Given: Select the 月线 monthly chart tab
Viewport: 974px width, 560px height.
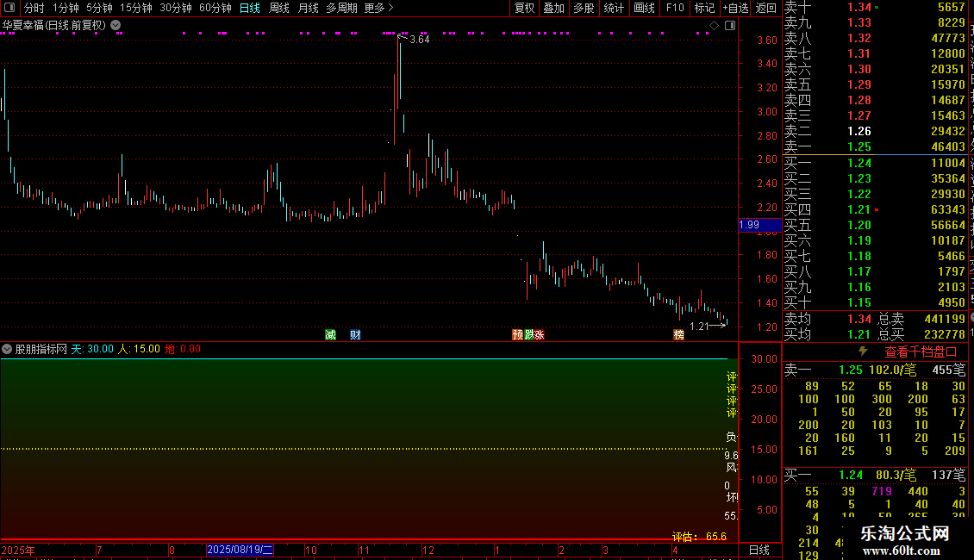Looking at the screenshot, I should click(308, 8).
